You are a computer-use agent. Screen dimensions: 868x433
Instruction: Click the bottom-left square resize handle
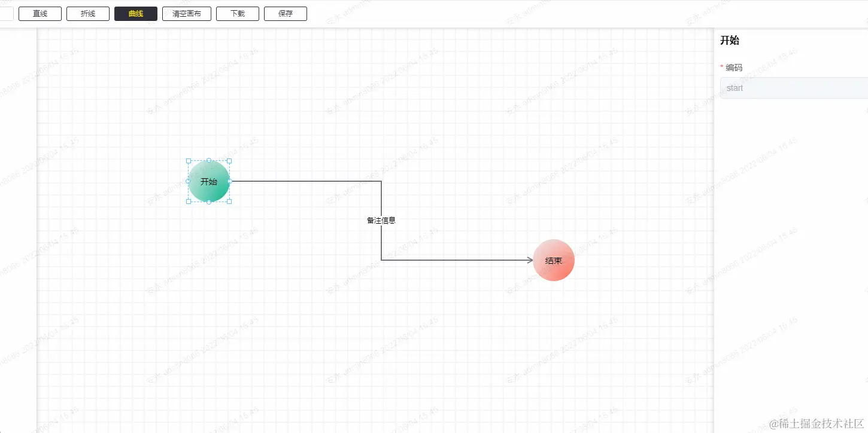coord(189,202)
